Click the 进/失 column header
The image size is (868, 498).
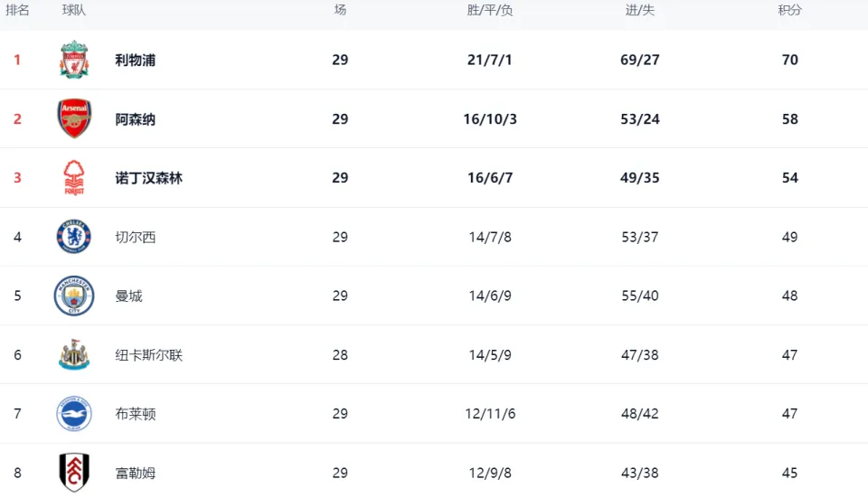pyautogui.click(x=640, y=10)
